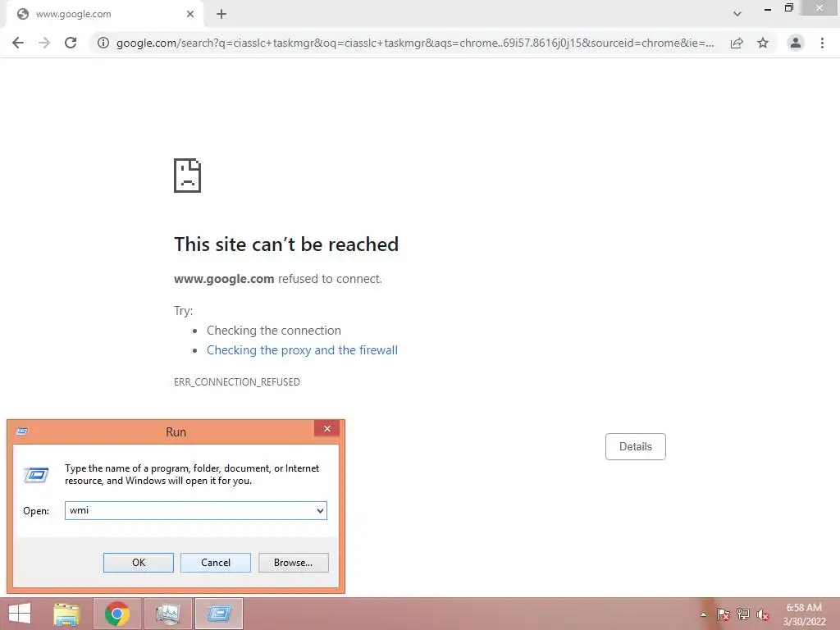This screenshot has width=840, height=630.
Task: Open a new tab with the plus button
Action: pyautogui.click(x=221, y=14)
